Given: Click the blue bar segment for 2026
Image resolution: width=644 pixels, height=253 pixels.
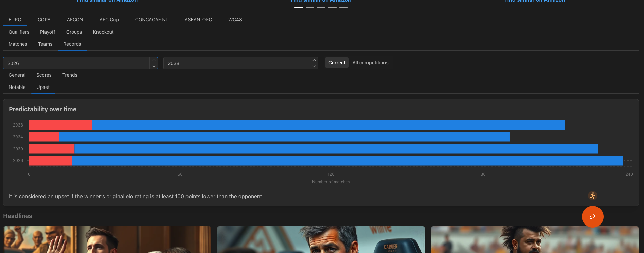Looking at the screenshot, I should point(347,160).
